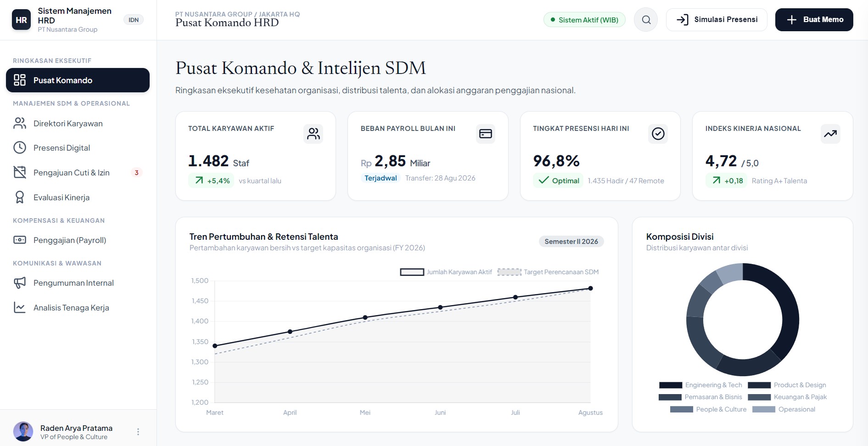Toggle Target Perencanaan SDM legend series
This screenshot has height=446, width=868.
(549, 272)
